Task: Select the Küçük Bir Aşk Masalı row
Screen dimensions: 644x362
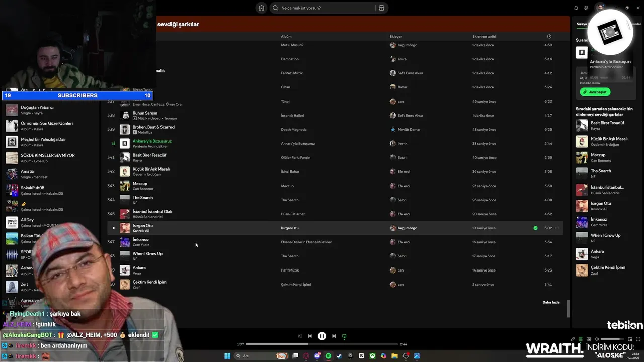Action: click(x=335, y=171)
